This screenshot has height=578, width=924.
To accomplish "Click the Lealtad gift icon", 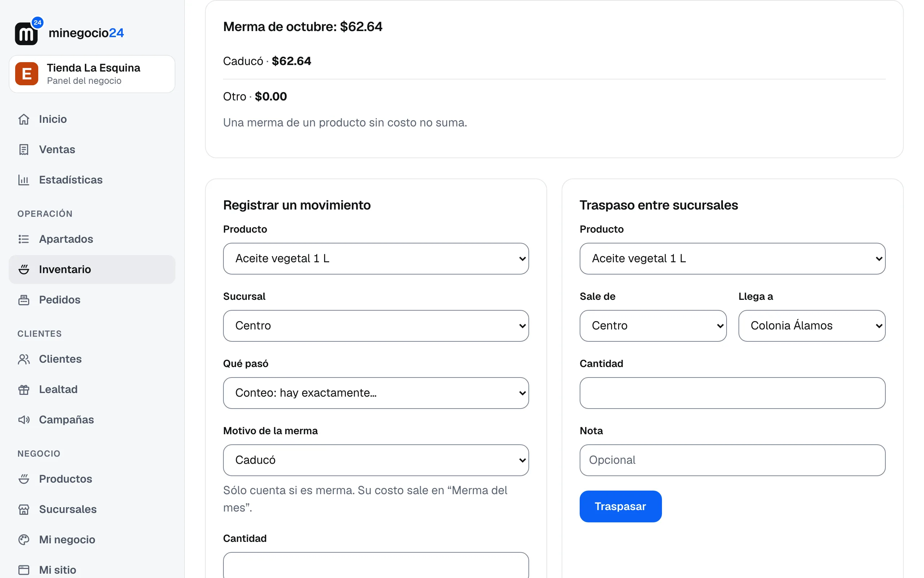I will pyautogui.click(x=24, y=389).
